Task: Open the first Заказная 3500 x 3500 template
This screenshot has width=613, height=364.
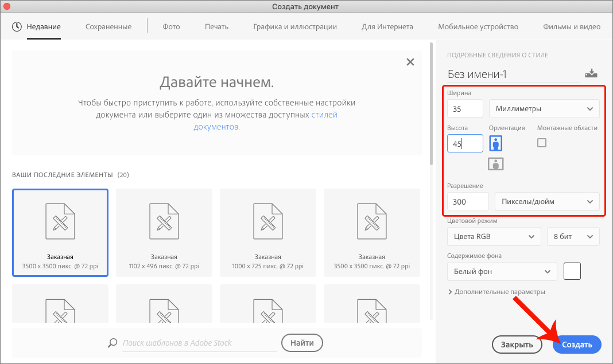Action: [x=60, y=232]
